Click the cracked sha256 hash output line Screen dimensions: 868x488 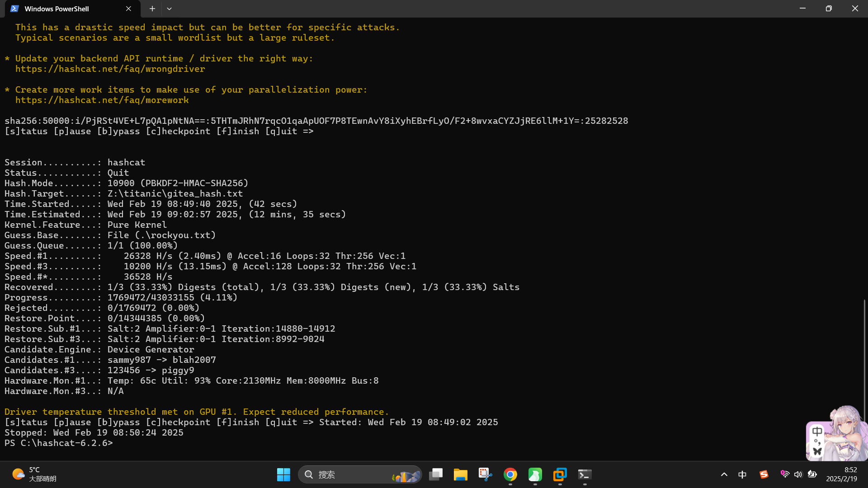tap(316, 121)
